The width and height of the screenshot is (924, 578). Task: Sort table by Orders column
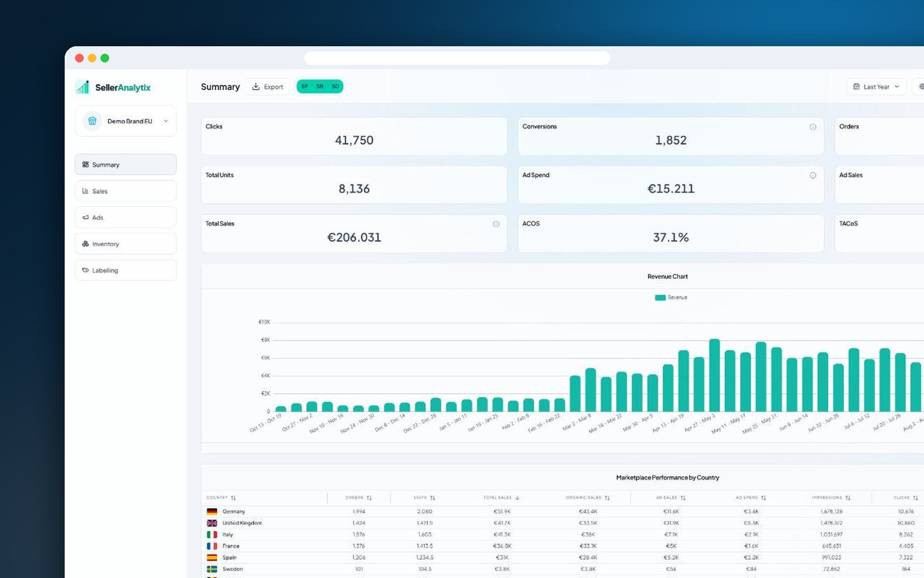point(359,498)
